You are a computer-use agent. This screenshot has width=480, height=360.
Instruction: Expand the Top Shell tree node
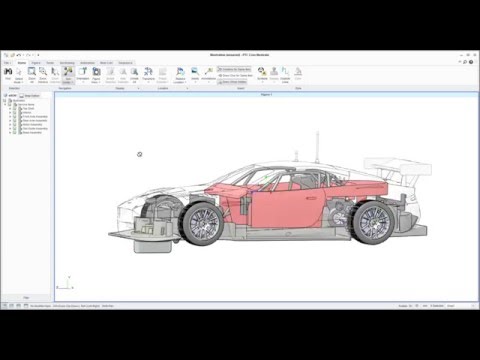coord(10,108)
